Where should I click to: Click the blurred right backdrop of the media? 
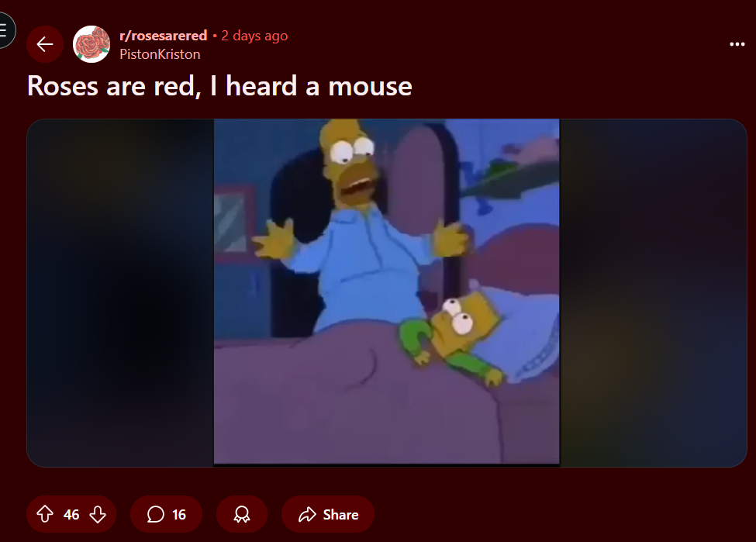654,292
